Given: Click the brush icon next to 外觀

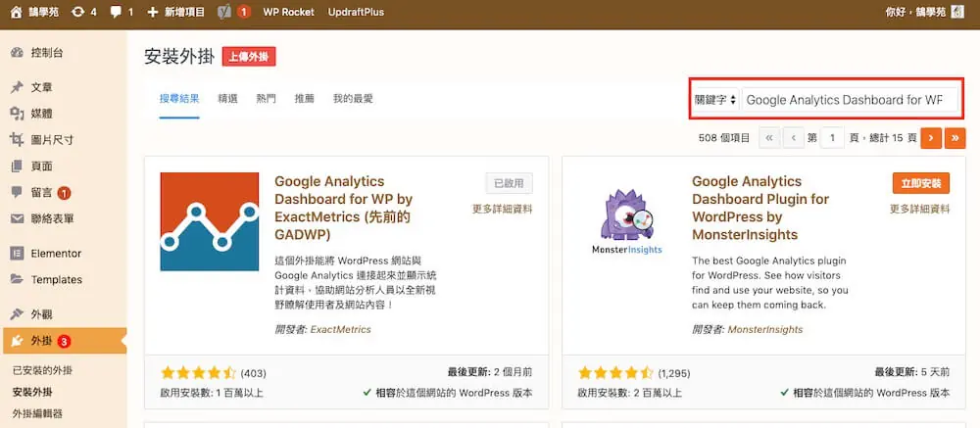Looking at the screenshot, I should (17, 314).
